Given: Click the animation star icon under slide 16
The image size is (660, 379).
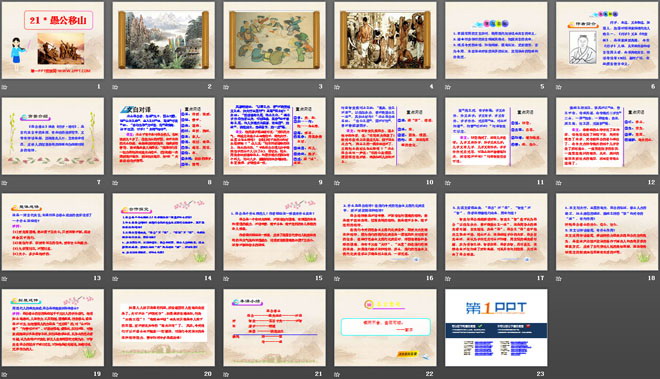Looking at the screenshot, I should pos(337,278).
